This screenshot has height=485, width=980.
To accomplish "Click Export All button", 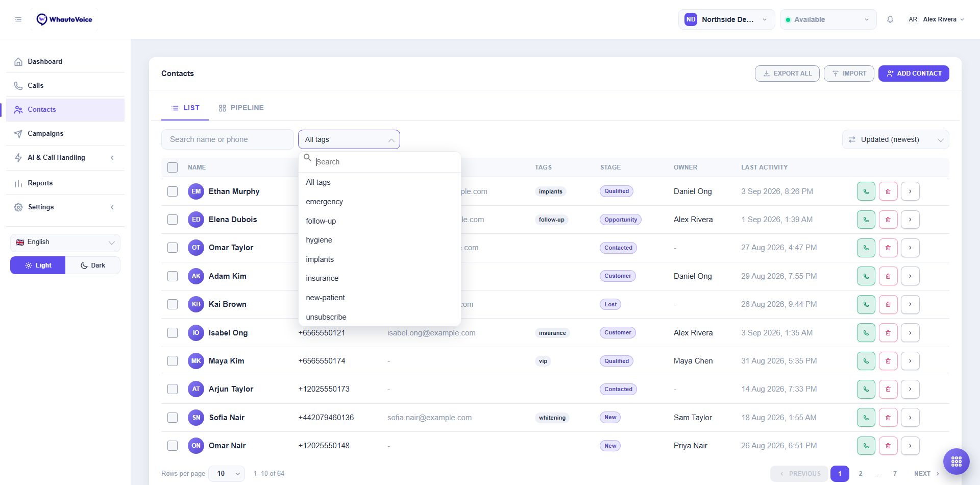I will coord(787,74).
